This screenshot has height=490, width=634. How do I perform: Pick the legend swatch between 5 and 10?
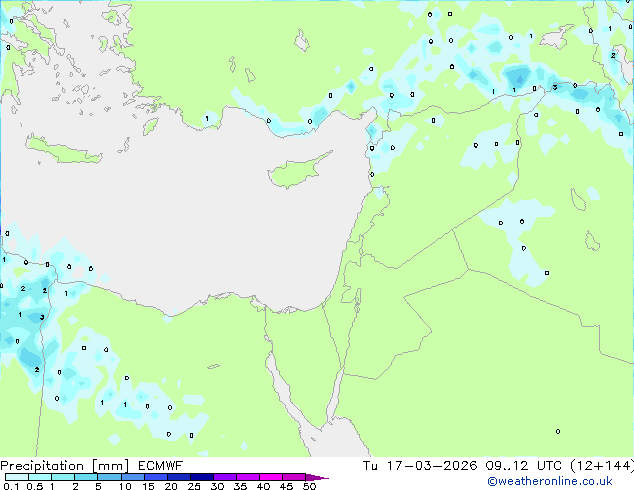click(109, 477)
